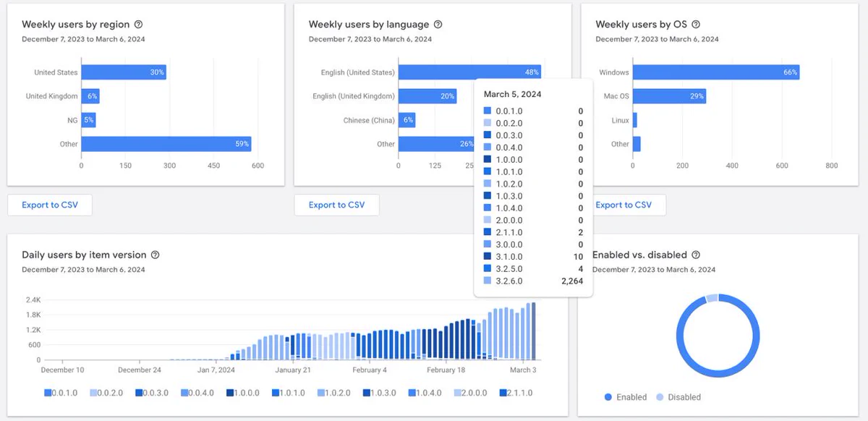Open help icon beside Enabled vs. disabled
The image size is (868, 421).
696,255
